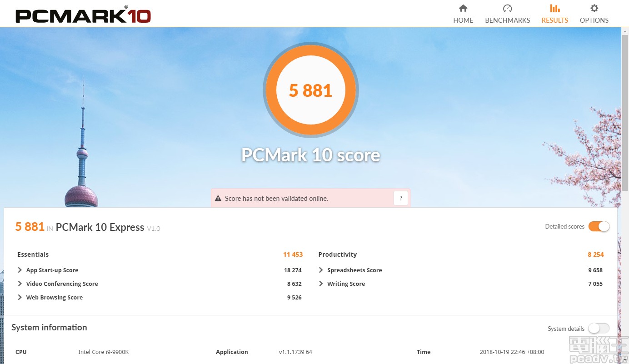629x364 pixels.
Task: Click the large PCMark 10 score caption
Action: (x=310, y=155)
